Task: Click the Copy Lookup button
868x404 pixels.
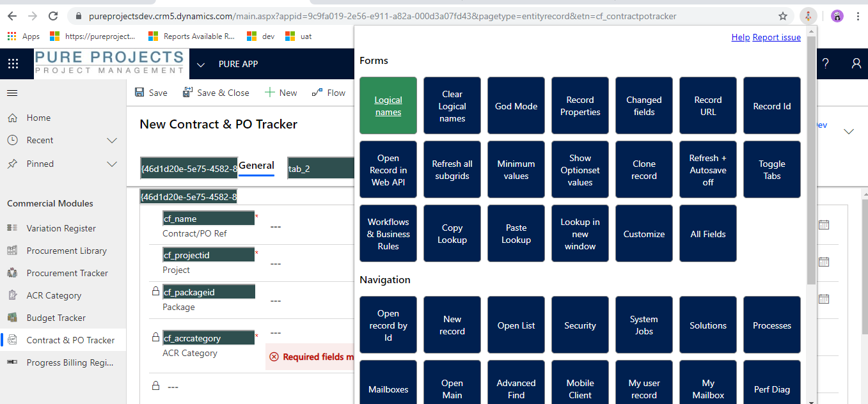Action: (452, 233)
